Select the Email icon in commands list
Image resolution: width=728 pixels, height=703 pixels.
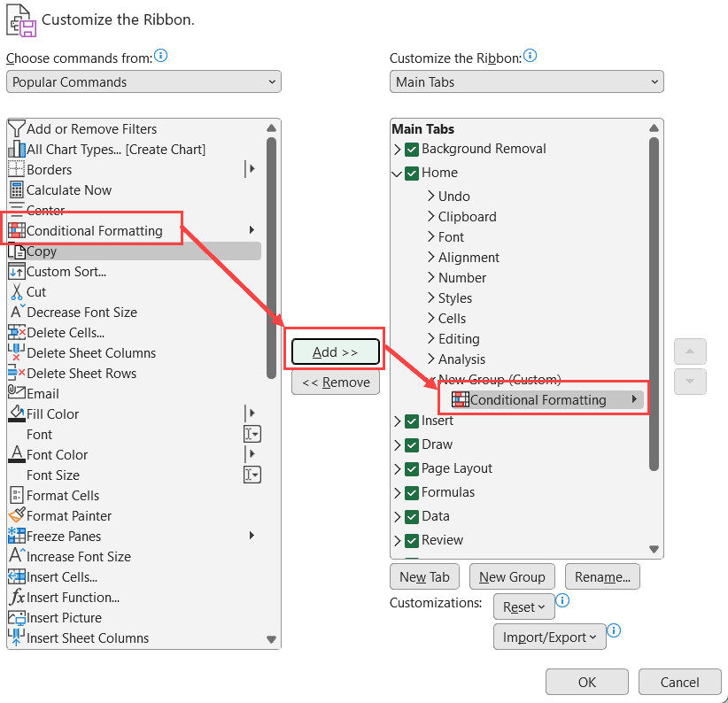(16, 393)
